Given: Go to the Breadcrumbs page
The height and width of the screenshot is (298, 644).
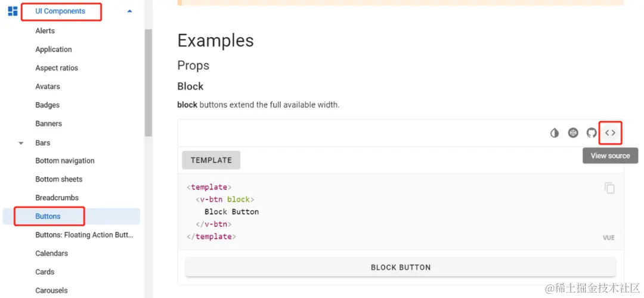Looking at the screenshot, I should click(57, 198).
